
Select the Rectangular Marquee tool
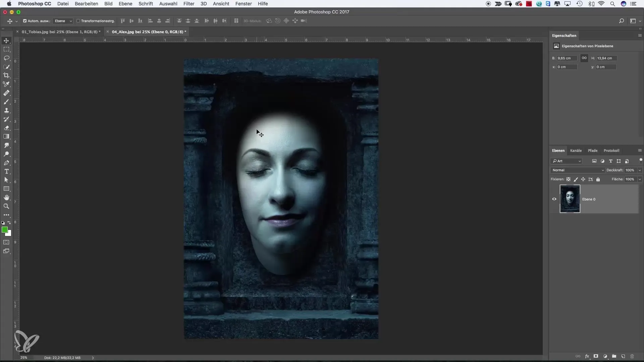tap(6, 49)
